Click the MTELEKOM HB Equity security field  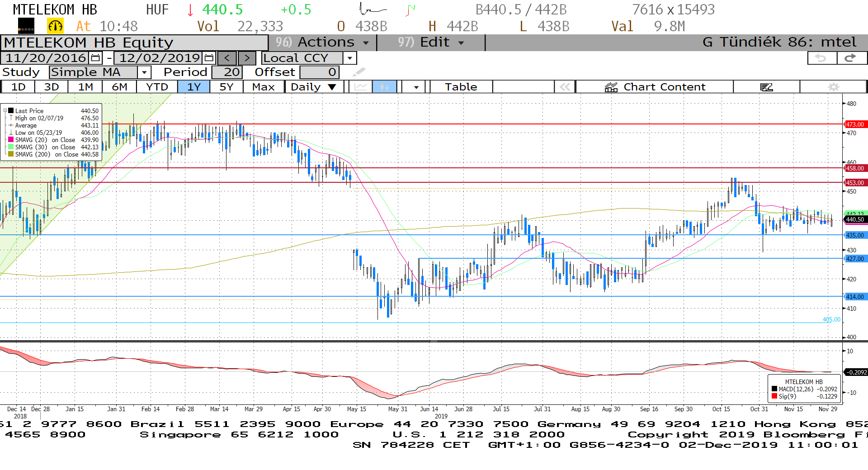coord(134,43)
